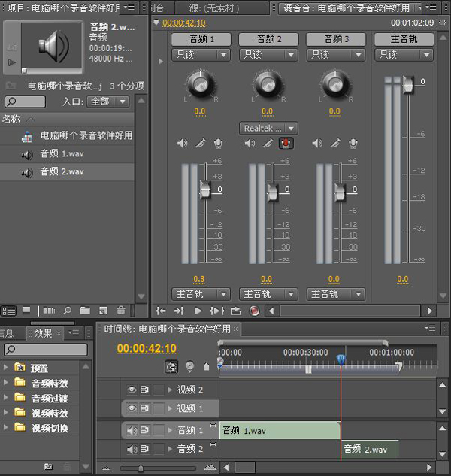Click the 音频 1 mixer track name button
Screen dimensions: 451x476
point(201,39)
